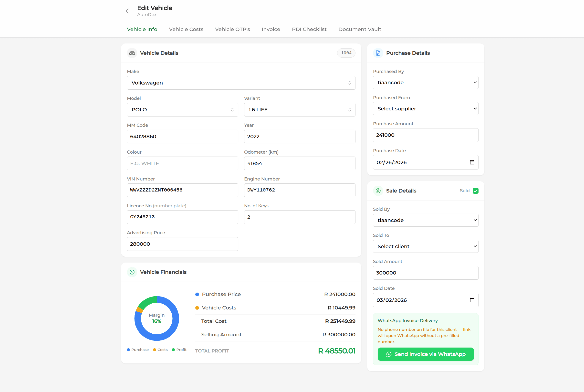The image size is (584, 392).
Task: Click the WhatsApp icon on the invoice button
Action: point(389,354)
